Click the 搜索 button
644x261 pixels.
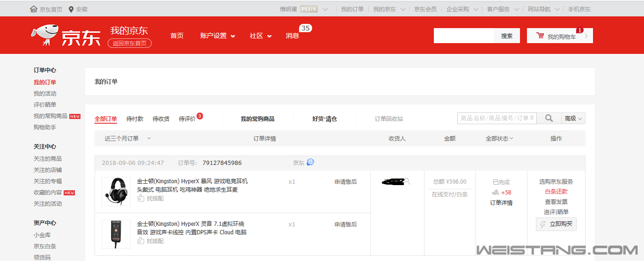click(507, 36)
